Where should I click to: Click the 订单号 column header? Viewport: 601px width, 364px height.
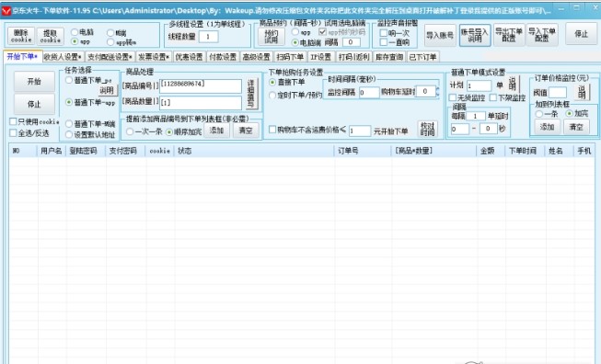point(363,151)
